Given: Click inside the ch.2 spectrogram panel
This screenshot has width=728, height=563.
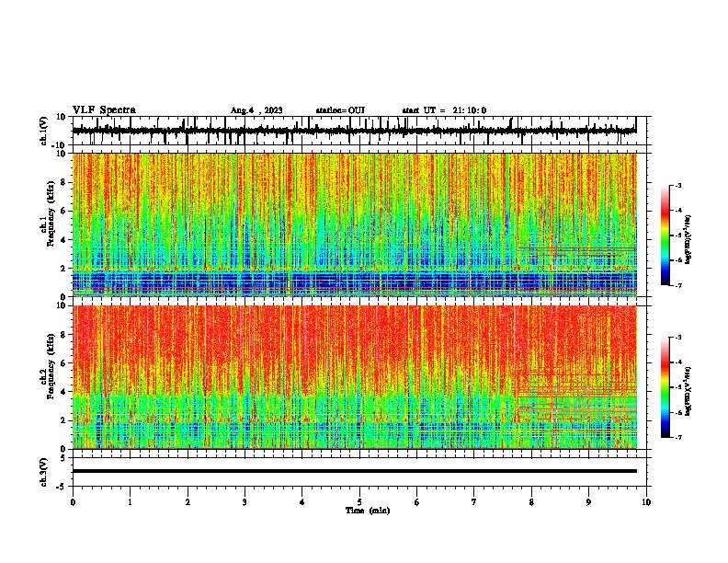Looking at the screenshot, I should (354, 377).
